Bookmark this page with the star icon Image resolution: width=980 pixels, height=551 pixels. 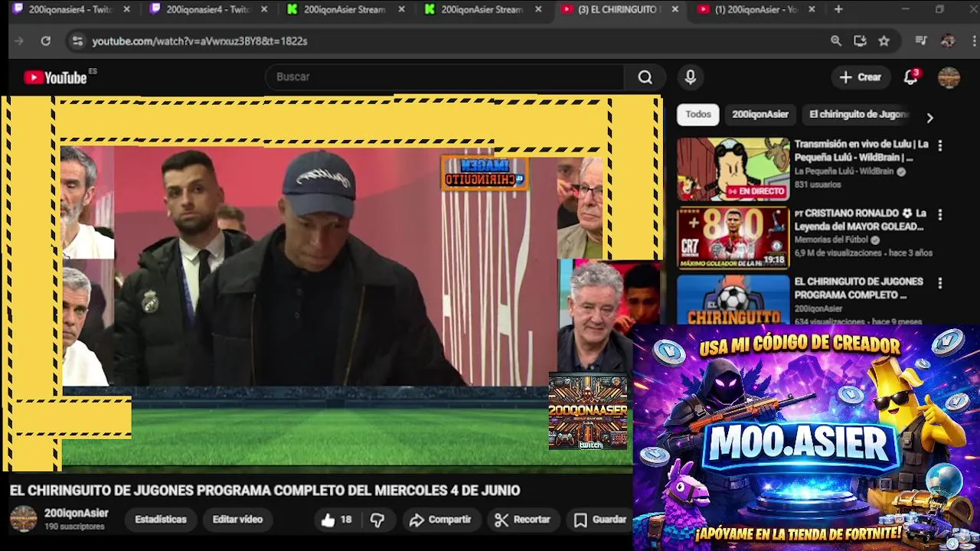[x=884, y=41]
